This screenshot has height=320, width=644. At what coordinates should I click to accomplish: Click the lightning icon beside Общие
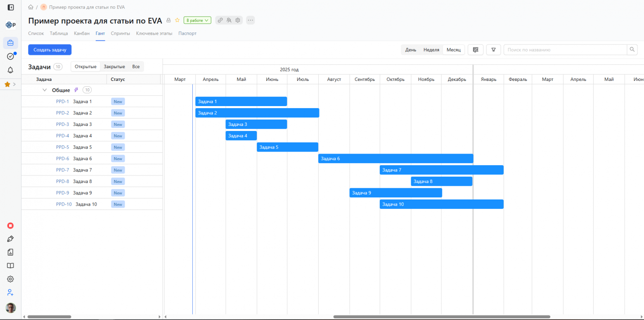(x=76, y=90)
